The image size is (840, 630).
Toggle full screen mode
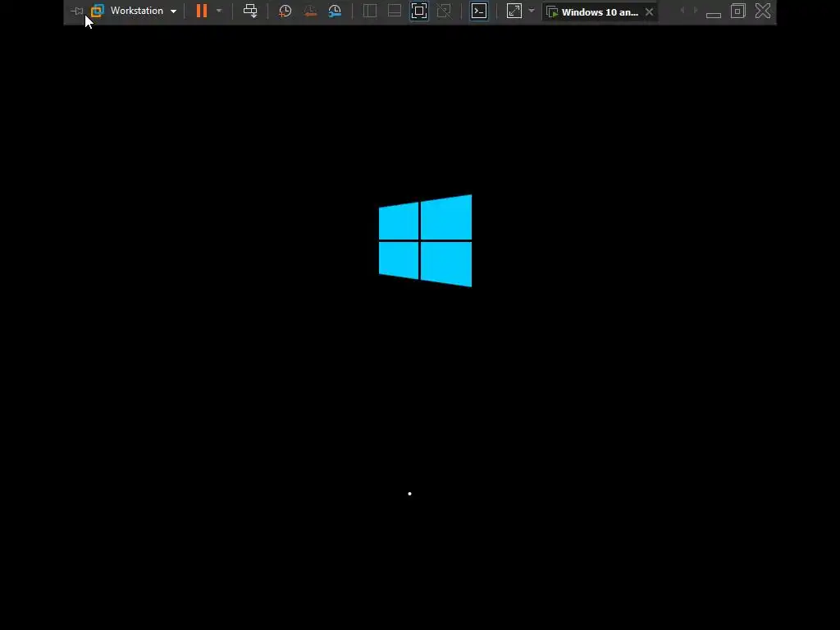(x=419, y=11)
